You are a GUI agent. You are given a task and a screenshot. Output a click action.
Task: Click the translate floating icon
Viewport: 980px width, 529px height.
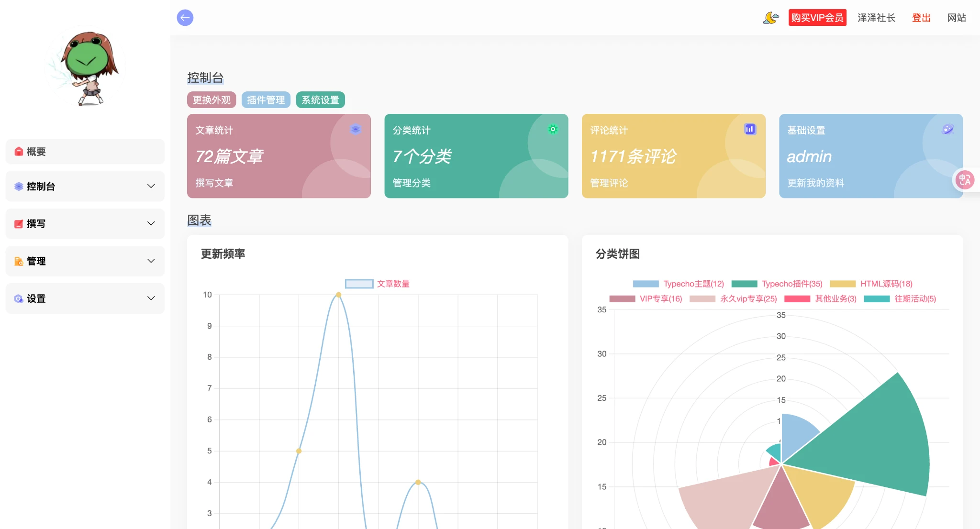point(965,180)
